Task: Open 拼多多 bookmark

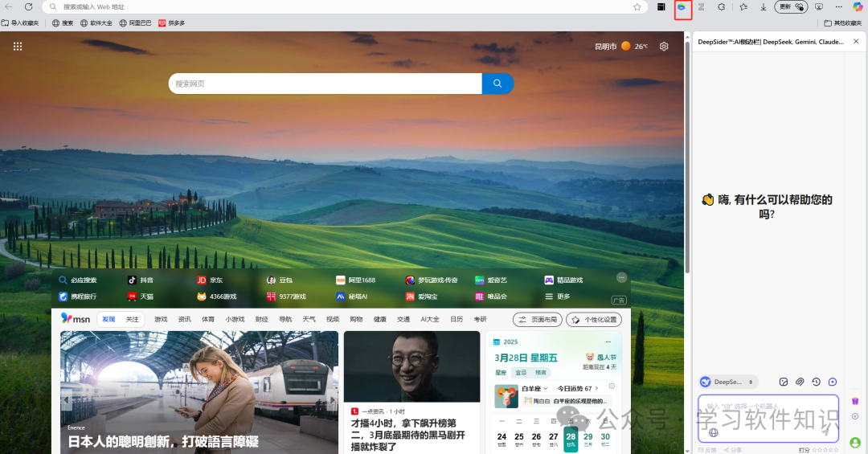Action: tap(172, 23)
